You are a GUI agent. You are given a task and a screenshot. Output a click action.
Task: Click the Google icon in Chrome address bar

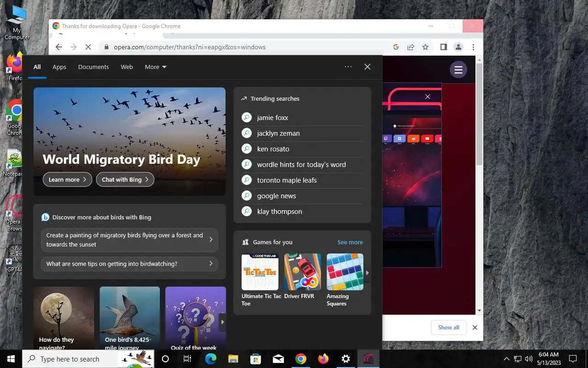(396, 47)
